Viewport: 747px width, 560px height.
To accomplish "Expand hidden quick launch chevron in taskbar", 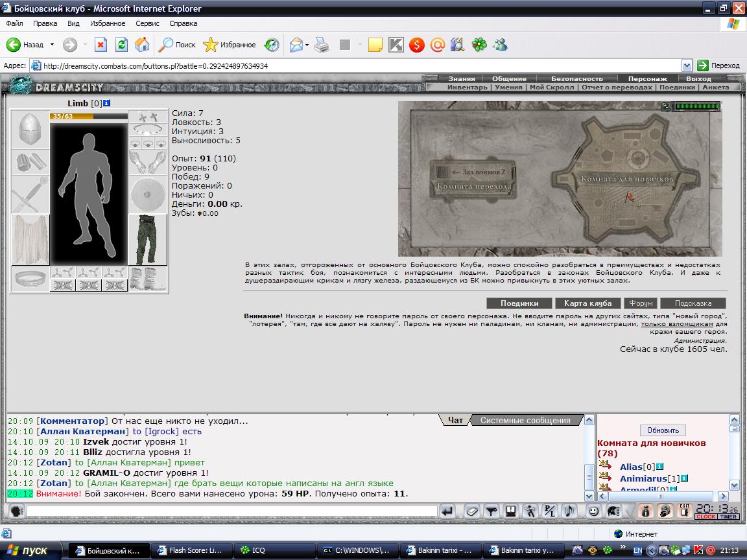I will 622,547.
